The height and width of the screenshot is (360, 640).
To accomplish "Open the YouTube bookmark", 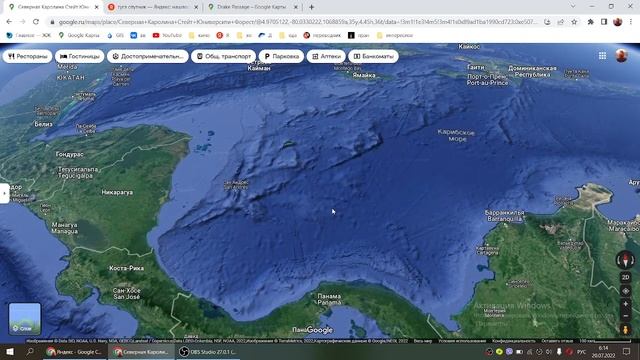I will click(167, 36).
